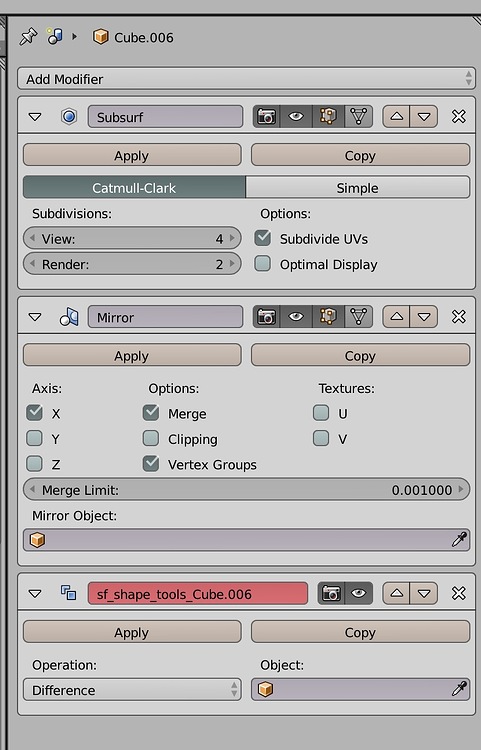
Task: Click the Merge Limit slider field
Action: point(246,489)
